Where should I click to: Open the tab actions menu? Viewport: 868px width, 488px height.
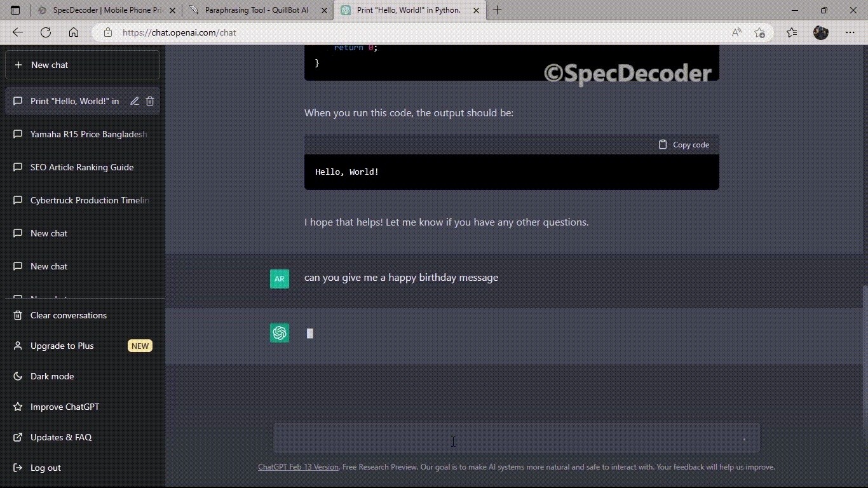tap(14, 10)
